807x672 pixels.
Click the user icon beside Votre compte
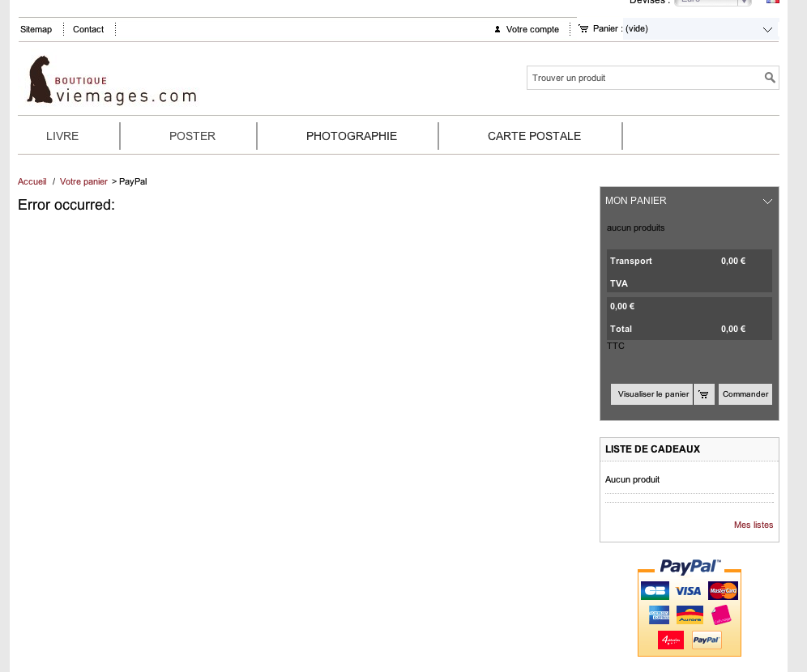click(x=497, y=29)
